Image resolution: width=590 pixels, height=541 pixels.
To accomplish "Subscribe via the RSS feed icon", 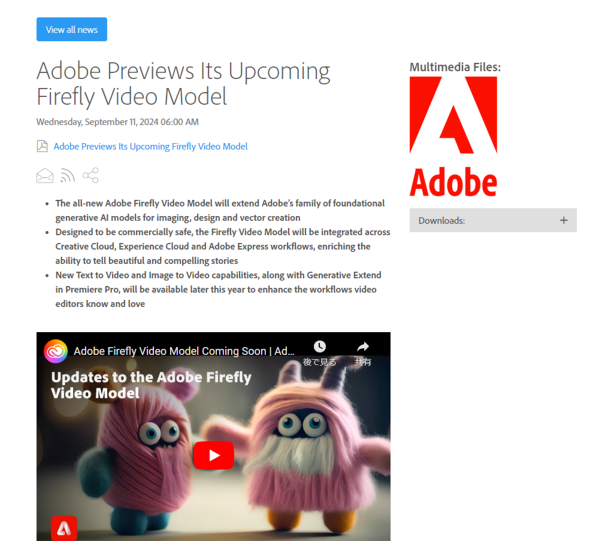I will click(x=68, y=175).
